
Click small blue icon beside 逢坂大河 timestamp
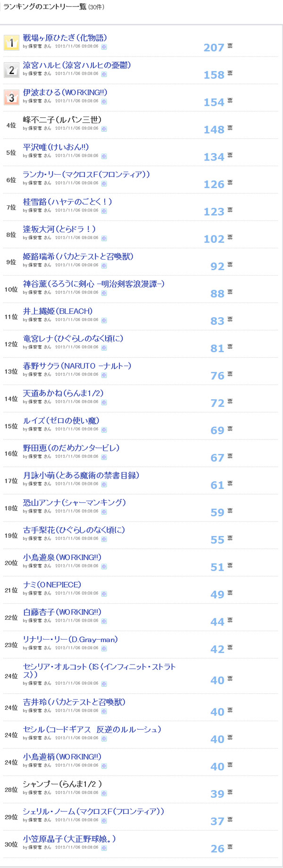(104, 238)
